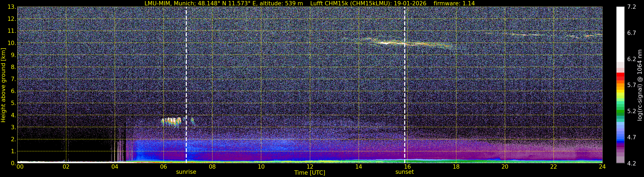Image resolution: width=644 pixels, height=177 pixels.
Task: Click the 'sunset' label below the axis
Action: pos(404,172)
